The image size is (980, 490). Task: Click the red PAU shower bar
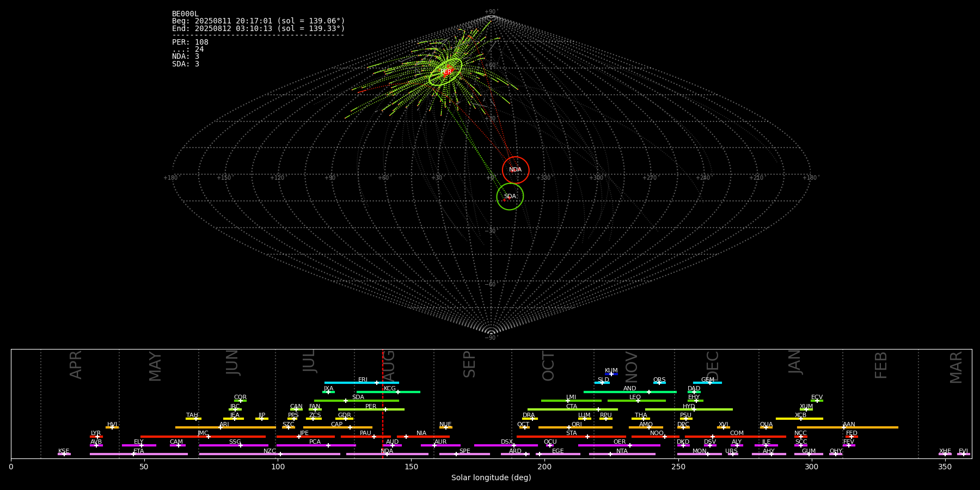366,437
